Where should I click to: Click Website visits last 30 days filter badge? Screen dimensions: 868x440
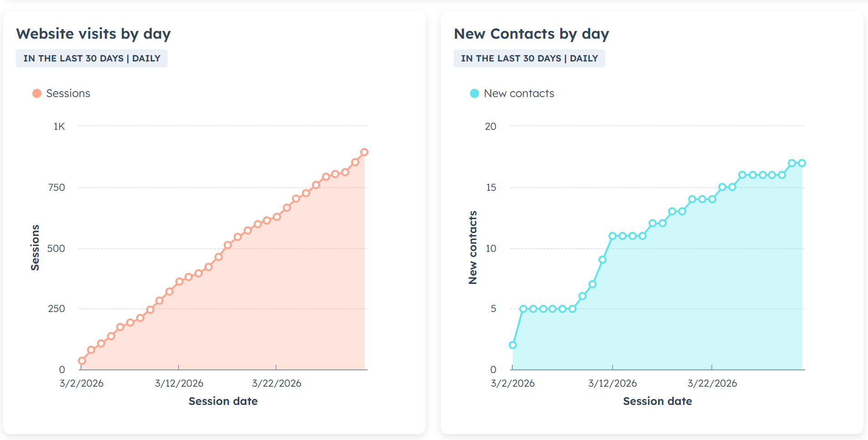tap(92, 58)
